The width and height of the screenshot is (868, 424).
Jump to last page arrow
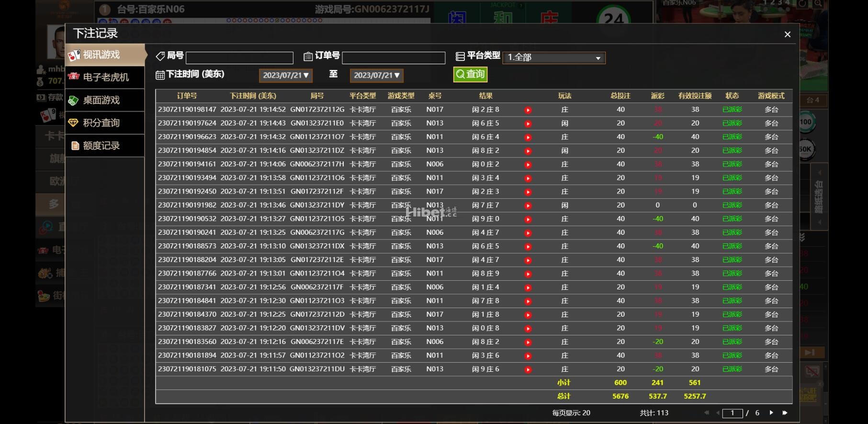785,413
